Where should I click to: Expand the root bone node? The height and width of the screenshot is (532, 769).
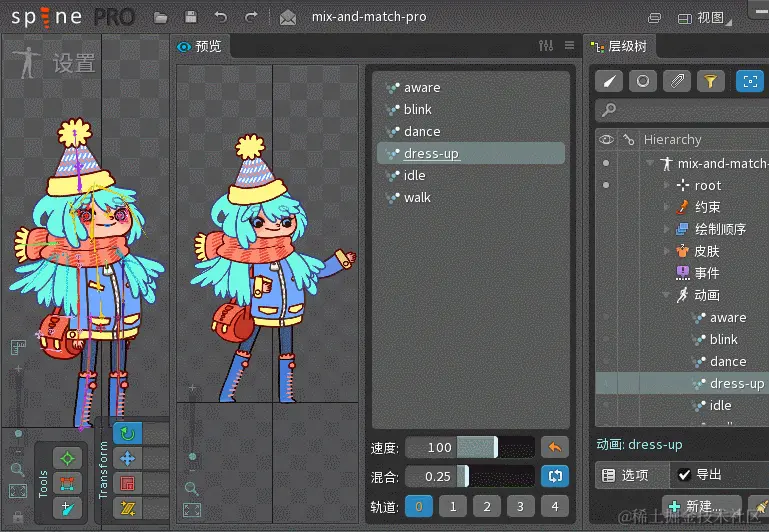tap(666, 185)
